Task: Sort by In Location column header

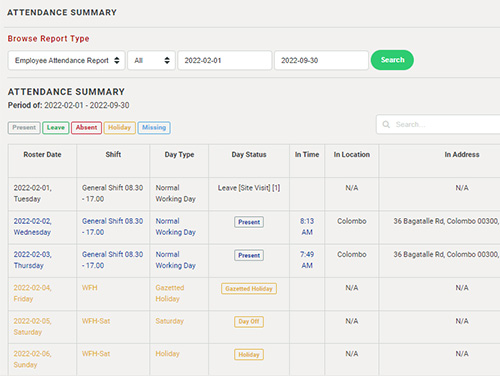Action: (x=352, y=155)
